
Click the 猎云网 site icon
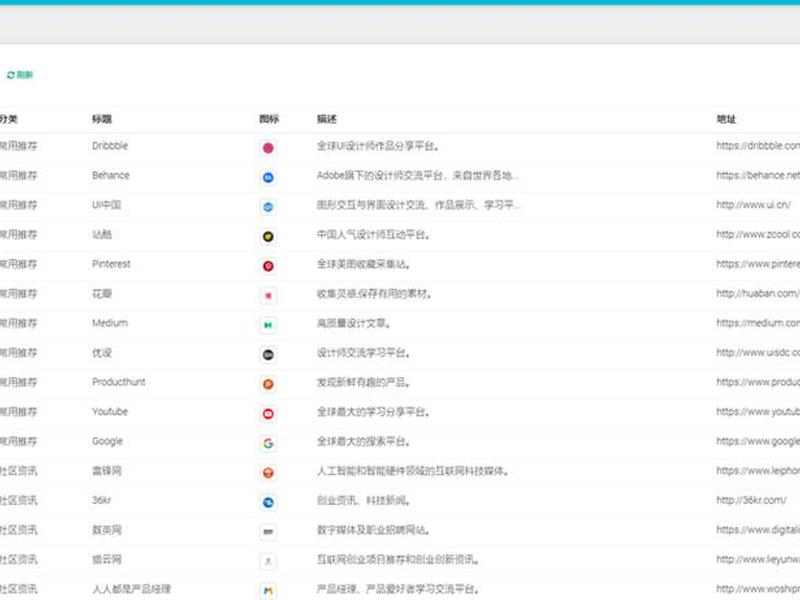268,561
